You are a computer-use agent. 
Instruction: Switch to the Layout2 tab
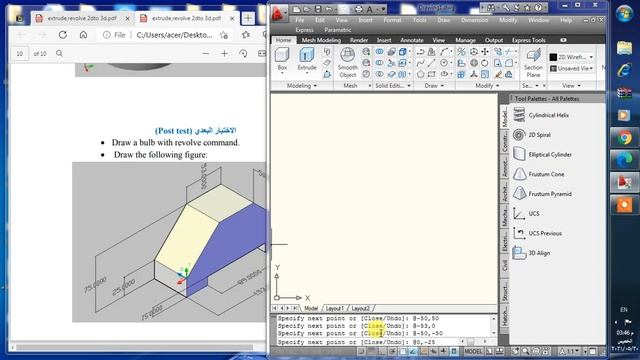click(x=360, y=308)
